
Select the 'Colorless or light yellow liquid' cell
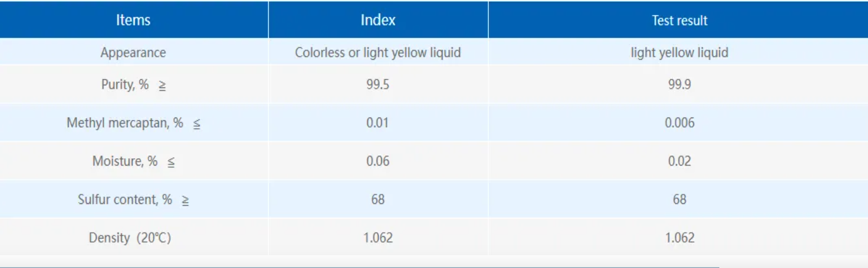point(378,53)
